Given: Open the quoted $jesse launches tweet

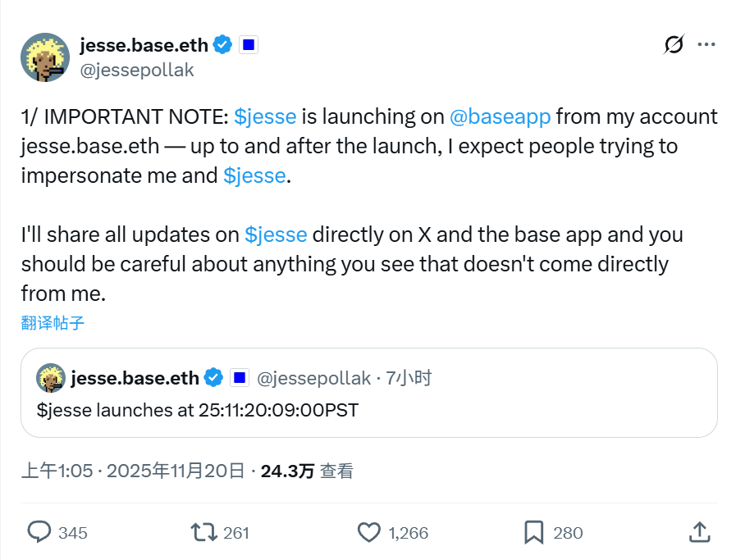Looking at the screenshot, I should [x=369, y=409].
